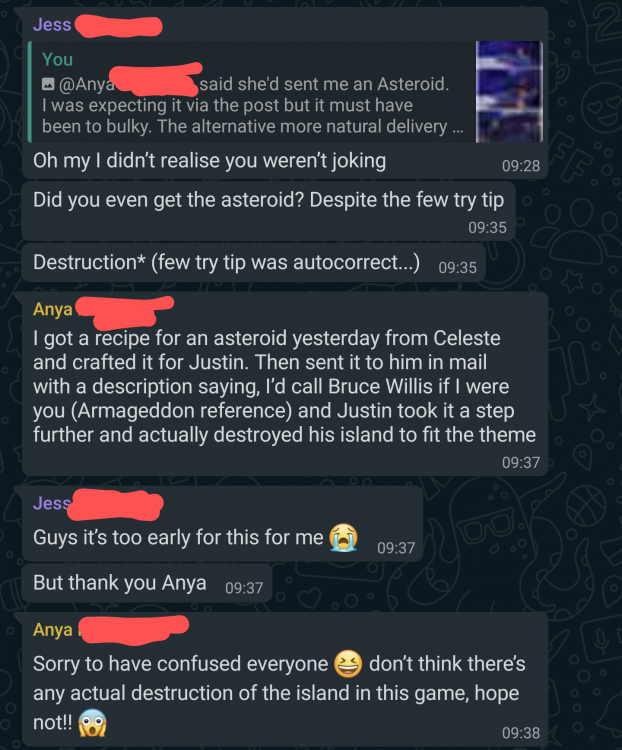Select the "Destruction*" autocorrect correction message
622x750 pixels.
coord(254,263)
